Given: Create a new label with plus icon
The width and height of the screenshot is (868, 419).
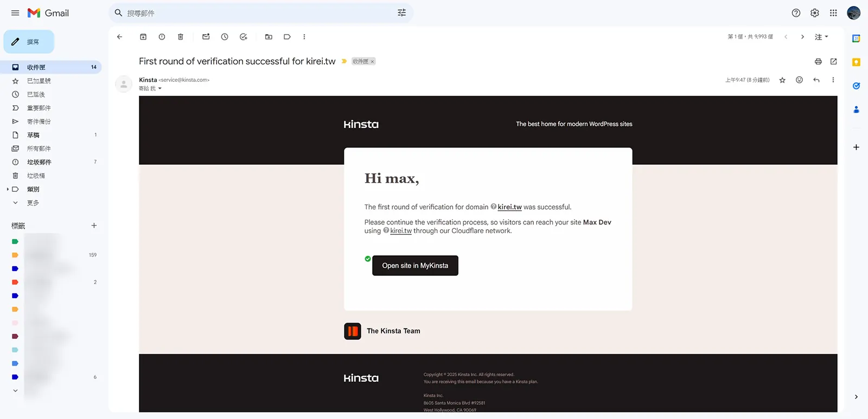Looking at the screenshot, I should pos(94,225).
